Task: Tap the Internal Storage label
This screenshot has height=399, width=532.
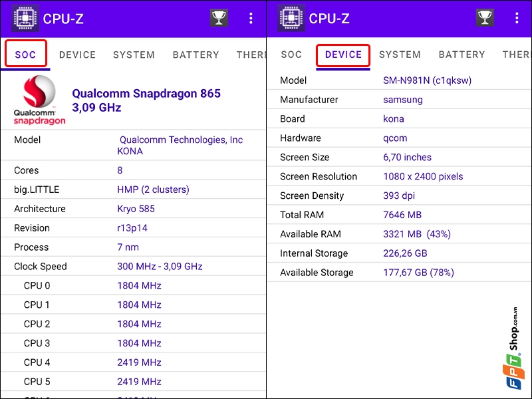Action: (314, 253)
